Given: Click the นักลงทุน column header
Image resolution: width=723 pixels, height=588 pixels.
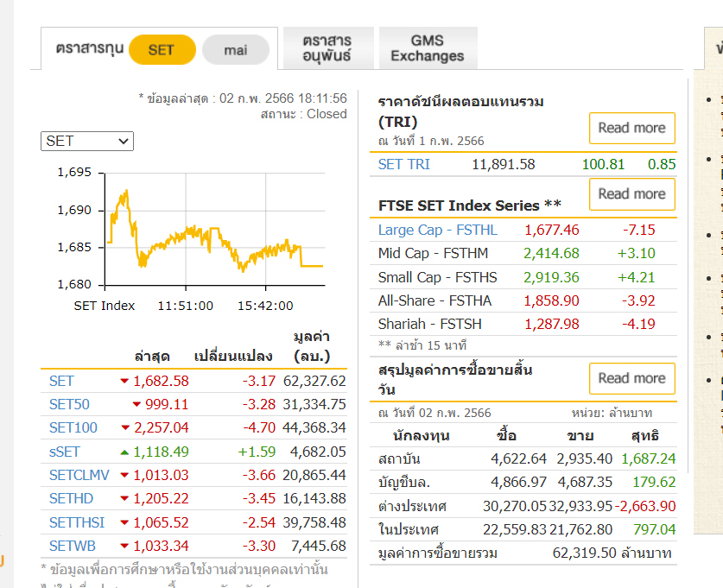Looking at the screenshot, I should point(421,435).
